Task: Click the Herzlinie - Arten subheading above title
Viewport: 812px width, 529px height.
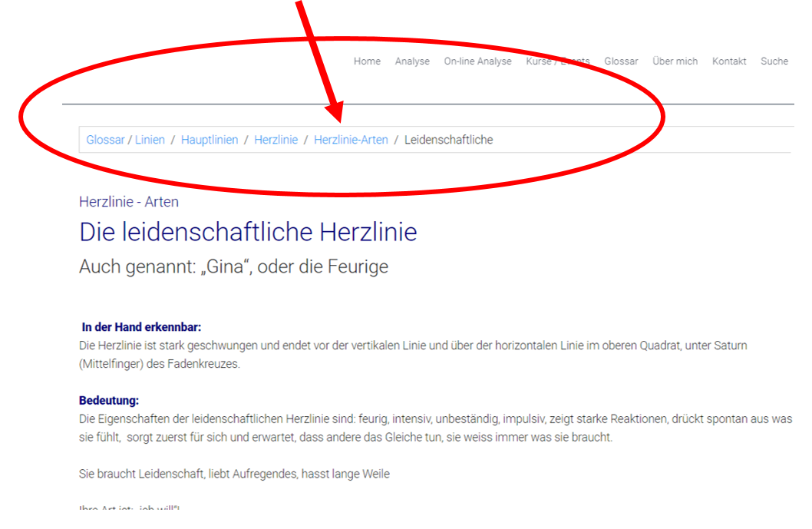Action: pos(128,202)
